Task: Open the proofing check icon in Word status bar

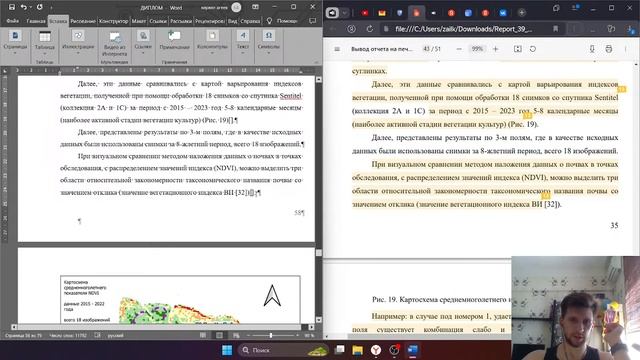Action: [98, 335]
